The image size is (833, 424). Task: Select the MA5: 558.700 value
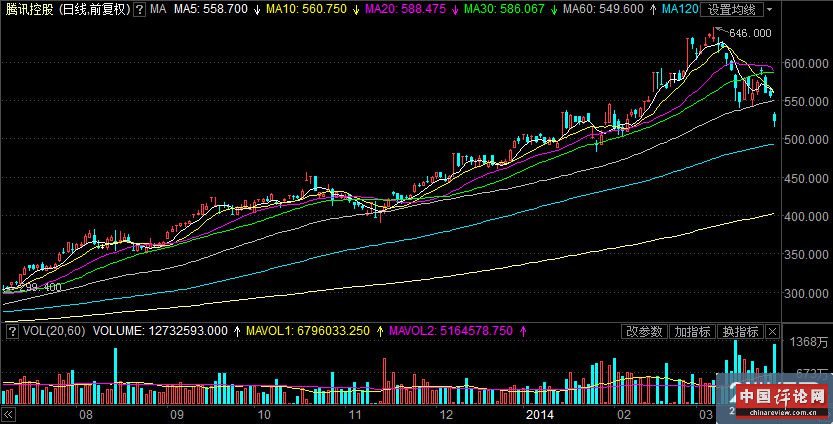tap(211, 9)
